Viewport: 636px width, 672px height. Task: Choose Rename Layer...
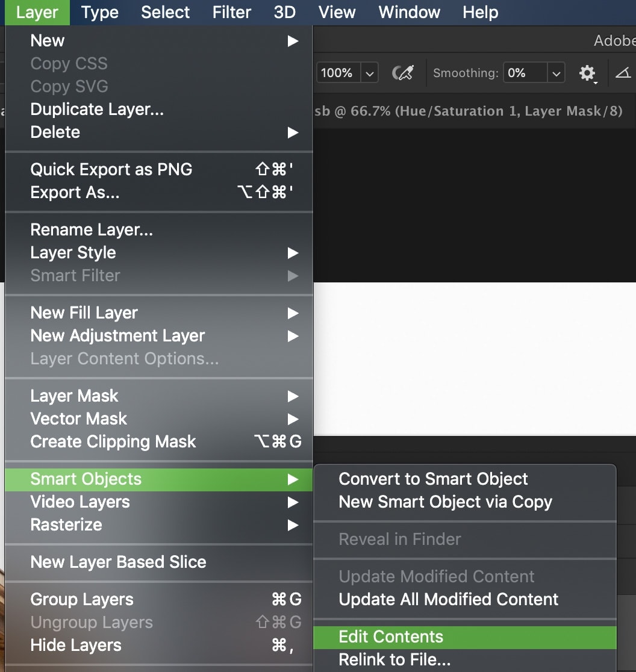(x=159, y=229)
